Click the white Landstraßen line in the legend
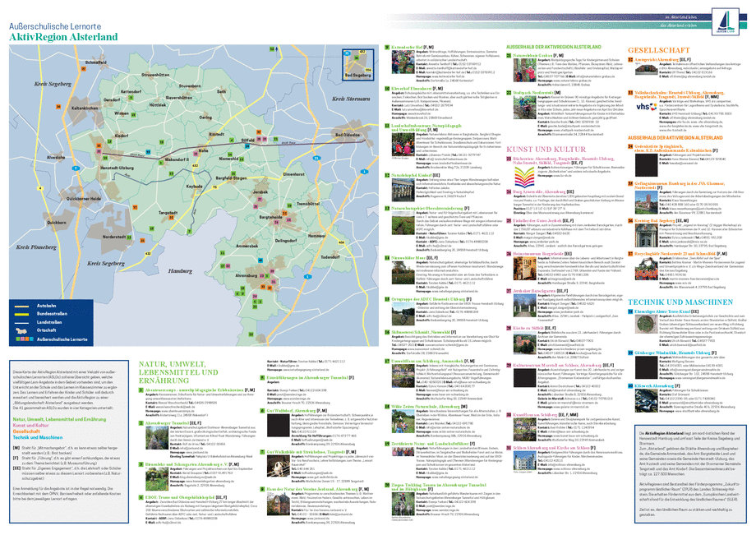756x535 pixels. coord(21,322)
